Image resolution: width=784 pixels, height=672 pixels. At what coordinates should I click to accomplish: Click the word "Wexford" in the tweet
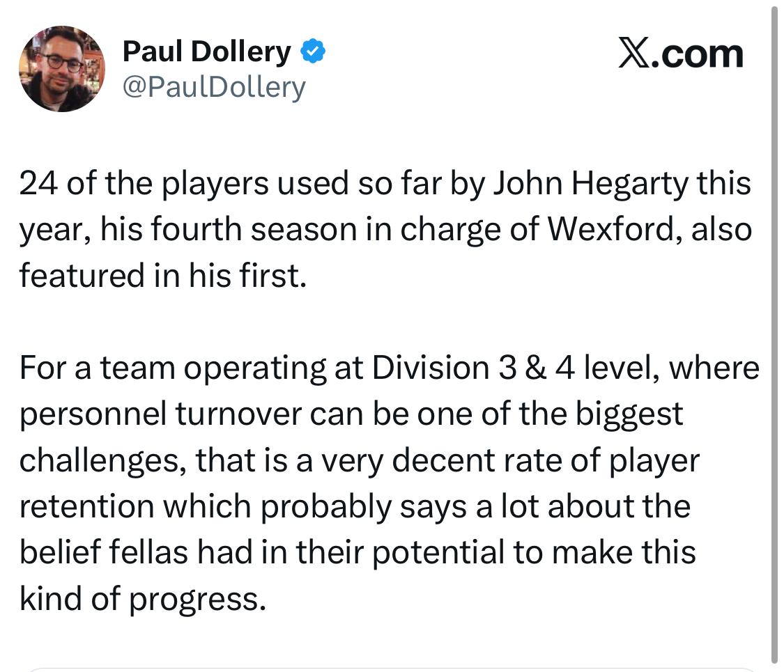(x=615, y=230)
